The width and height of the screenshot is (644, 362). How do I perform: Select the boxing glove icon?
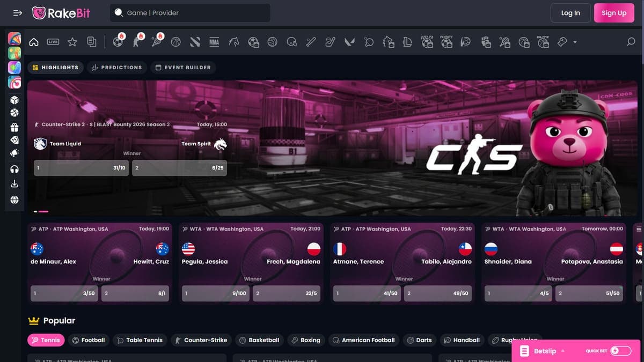pos(562,42)
